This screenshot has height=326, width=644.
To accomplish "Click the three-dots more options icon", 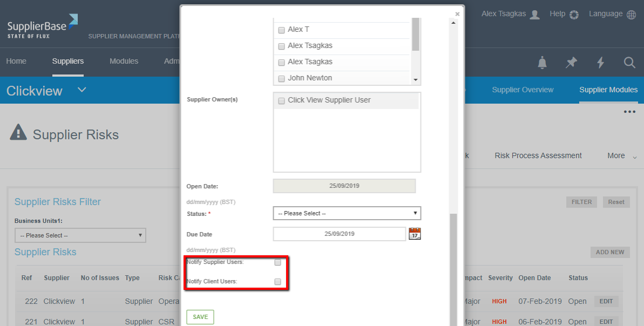I will (x=629, y=112).
